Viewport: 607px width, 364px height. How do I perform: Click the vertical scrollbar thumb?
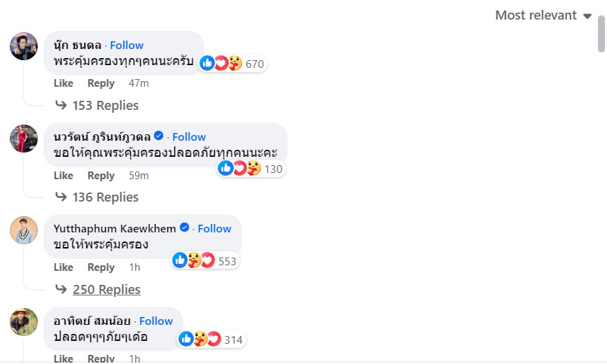(x=601, y=35)
